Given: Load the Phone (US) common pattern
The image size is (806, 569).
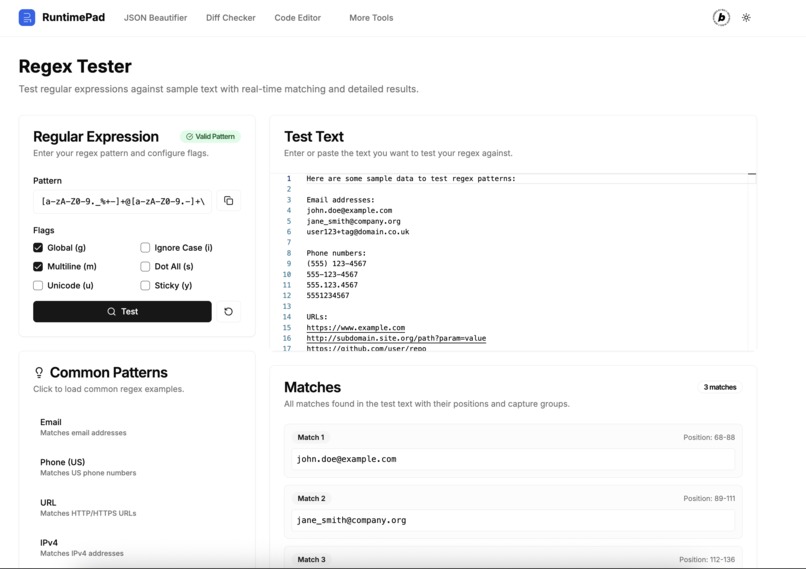Looking at the screenshot, I should pyautogui.click(x=137, y=467).
